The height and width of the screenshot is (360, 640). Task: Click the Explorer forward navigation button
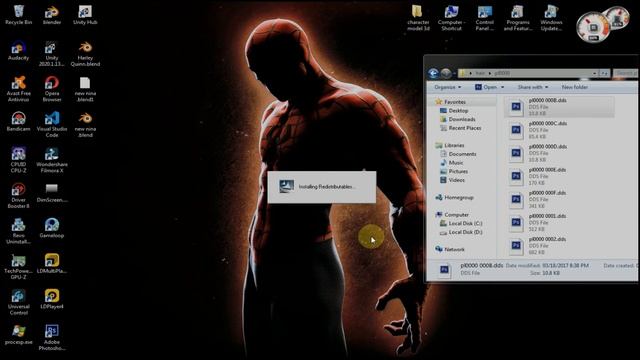[446, 73]
